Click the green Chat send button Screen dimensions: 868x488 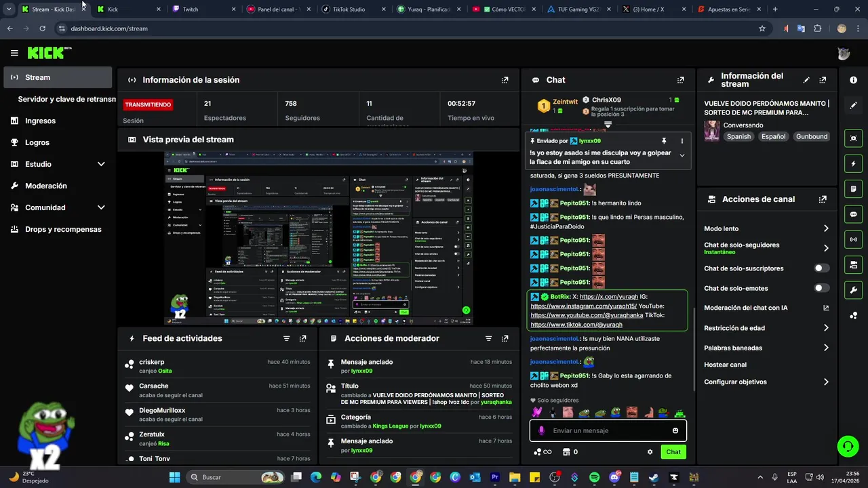[x=673, y=452]
